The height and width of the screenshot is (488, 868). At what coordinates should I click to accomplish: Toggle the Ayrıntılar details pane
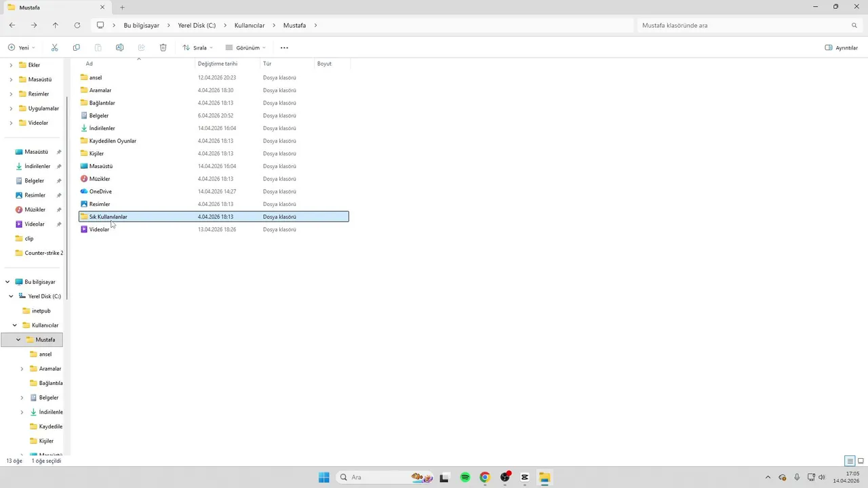(841, 47)
